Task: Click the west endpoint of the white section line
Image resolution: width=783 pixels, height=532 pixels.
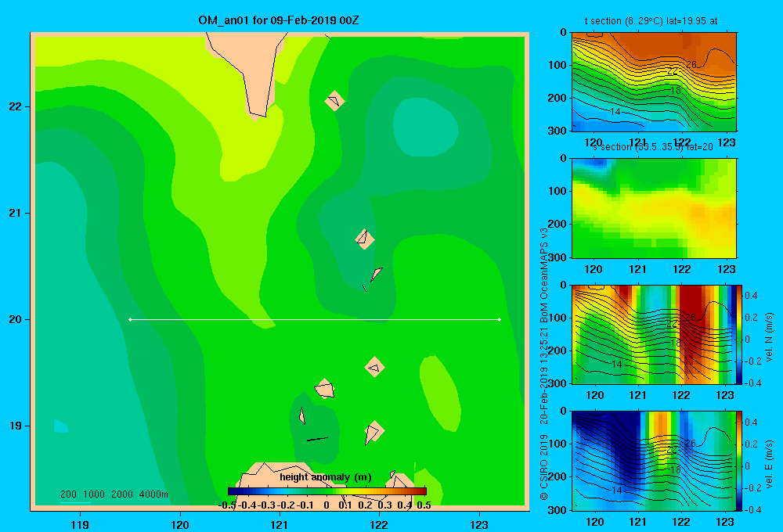Action: [130, 319]
